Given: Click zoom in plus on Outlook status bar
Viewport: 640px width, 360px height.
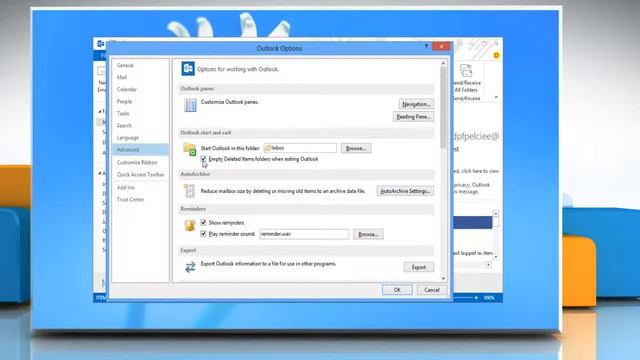Looking at the screenshot, I should click(476, 298).
